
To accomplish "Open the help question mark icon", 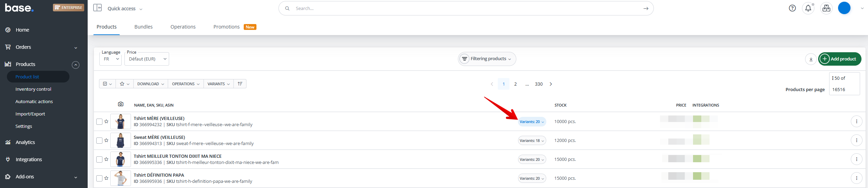I will 792,8.
